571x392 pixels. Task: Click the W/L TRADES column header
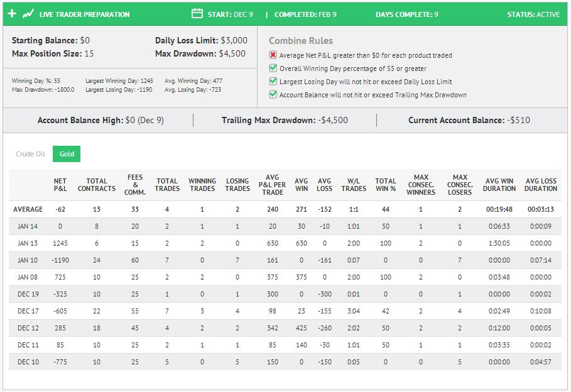tap(354, 185)
